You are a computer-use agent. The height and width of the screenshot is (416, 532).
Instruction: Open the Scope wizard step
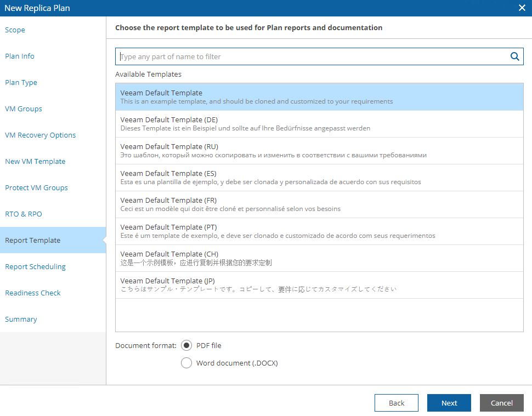(15, 30)
